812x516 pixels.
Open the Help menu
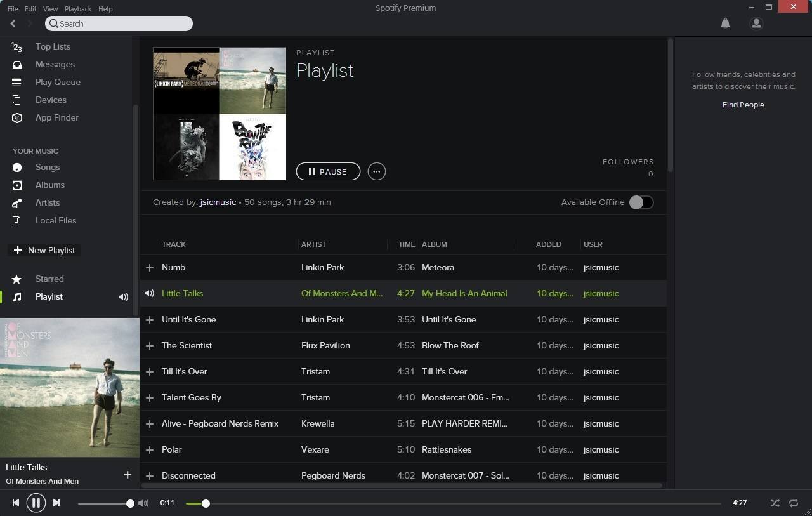(x=105, y=9)
